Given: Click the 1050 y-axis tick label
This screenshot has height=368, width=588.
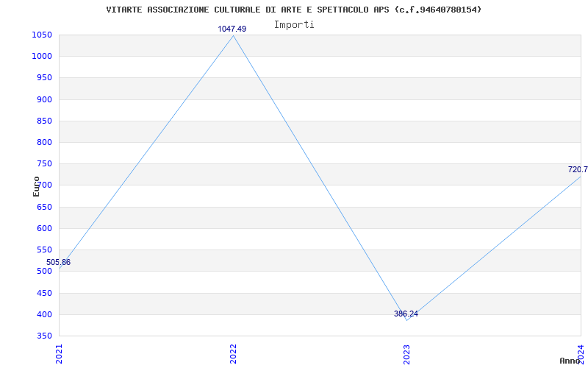Looking at the screenshot, I should (42, 35).
